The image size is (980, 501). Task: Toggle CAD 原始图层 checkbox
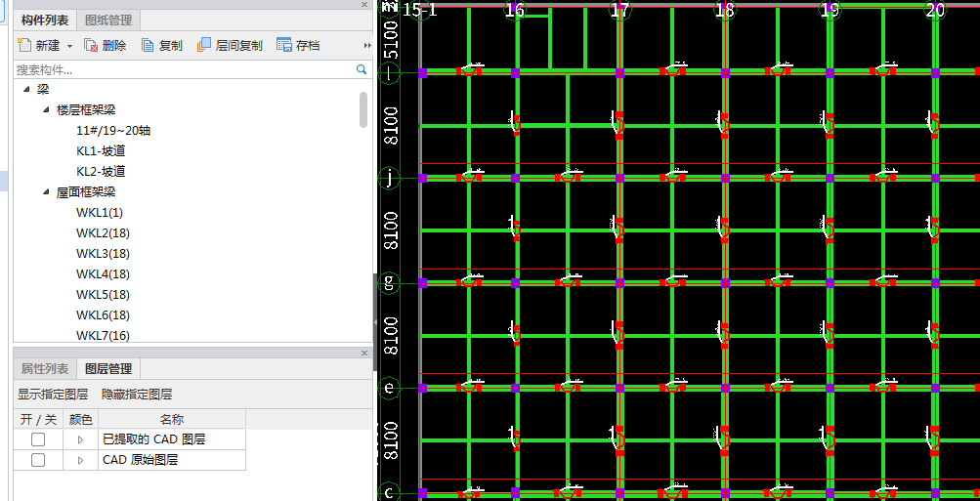coord(38,460)
